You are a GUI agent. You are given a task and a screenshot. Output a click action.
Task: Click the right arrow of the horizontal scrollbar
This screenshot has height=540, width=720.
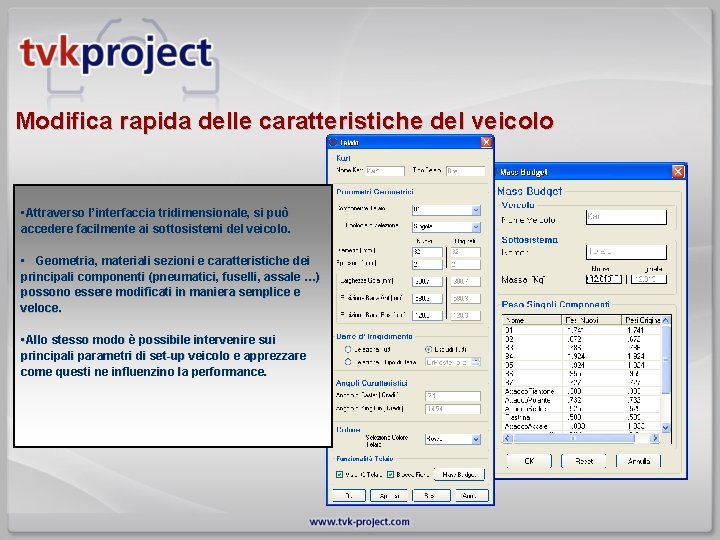(x=655, y=438)
